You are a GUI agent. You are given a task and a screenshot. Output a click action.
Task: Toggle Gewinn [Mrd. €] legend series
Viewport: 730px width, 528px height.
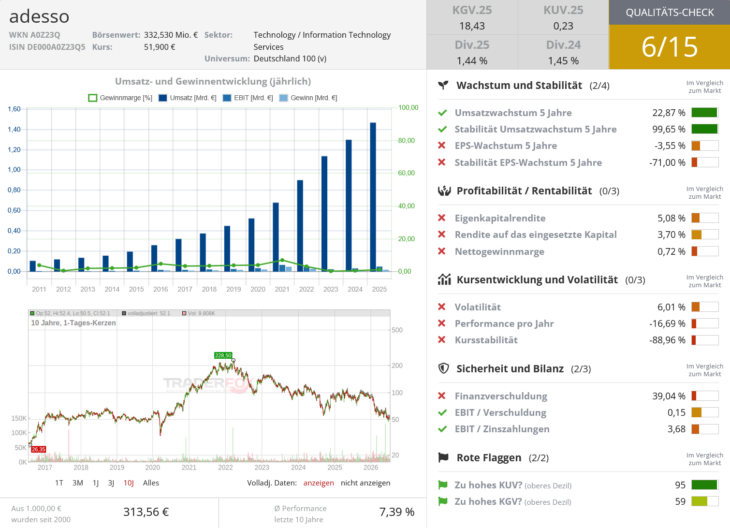click(x=308, y=98)
